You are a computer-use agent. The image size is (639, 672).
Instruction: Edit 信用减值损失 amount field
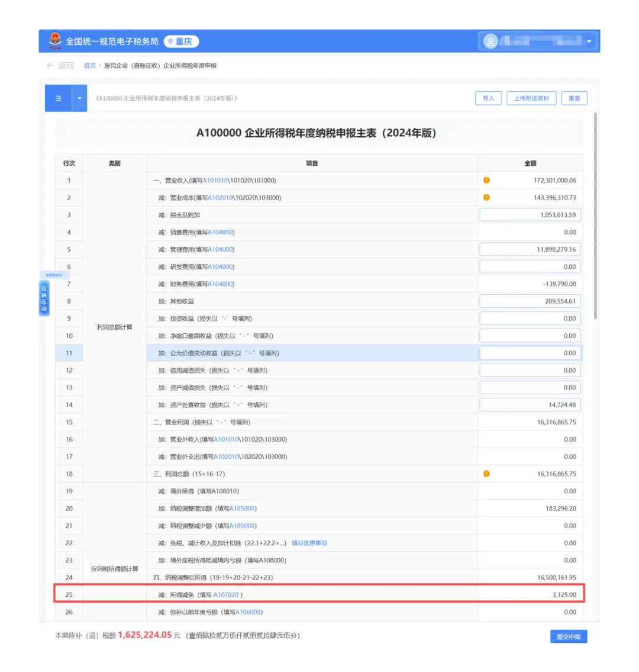tap(530, 370)
